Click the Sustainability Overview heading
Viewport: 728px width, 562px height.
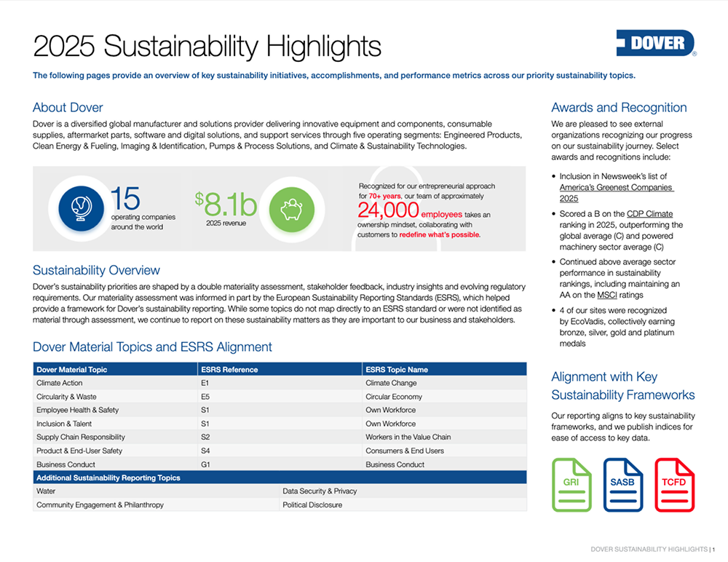(96, 270)
